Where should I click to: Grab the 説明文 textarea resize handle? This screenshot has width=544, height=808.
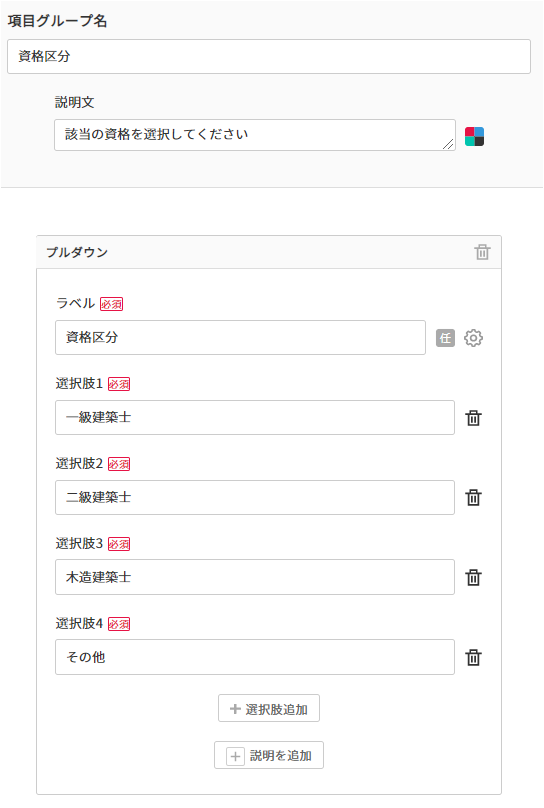[x=449, y=144]
